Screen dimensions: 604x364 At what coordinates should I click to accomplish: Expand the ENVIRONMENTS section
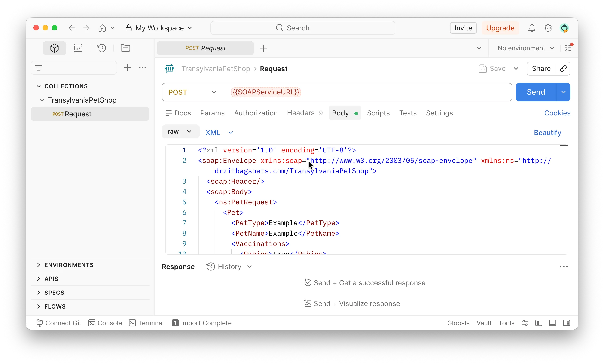[39, 265]
